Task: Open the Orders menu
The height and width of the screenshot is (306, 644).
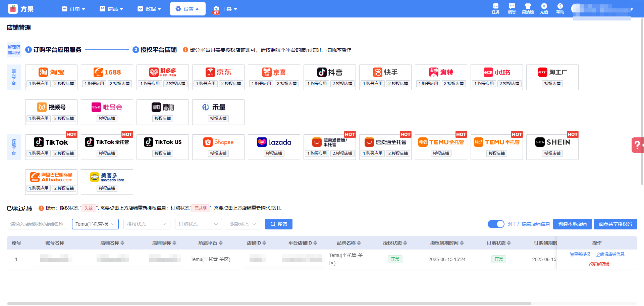Action: point(73,9)
